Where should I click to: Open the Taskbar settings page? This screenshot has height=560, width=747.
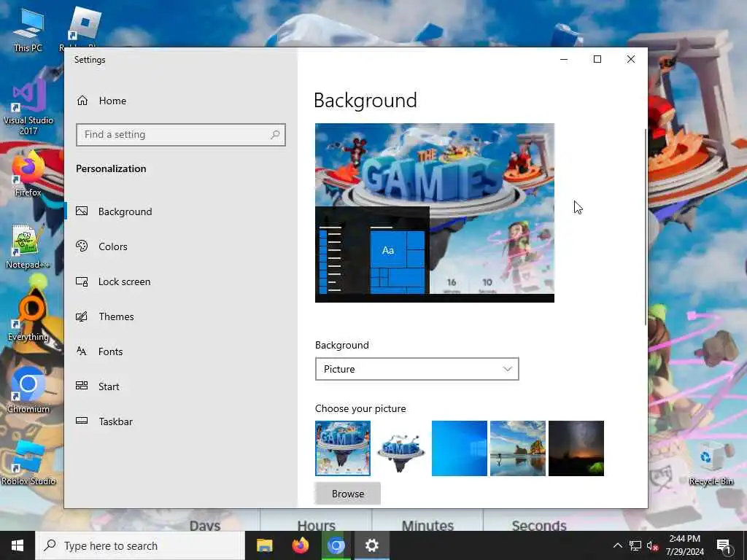point(181,421)
